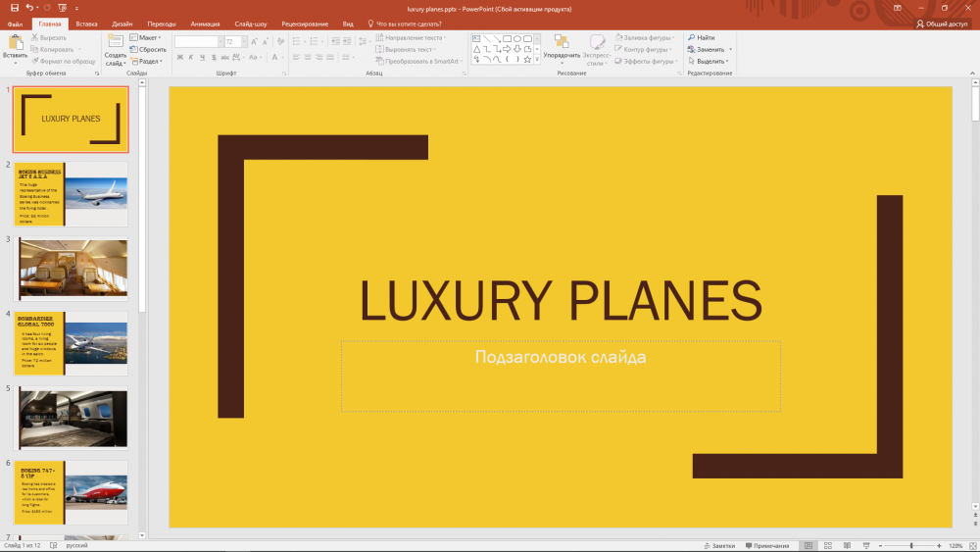Open font color A picker

point(275,58)
